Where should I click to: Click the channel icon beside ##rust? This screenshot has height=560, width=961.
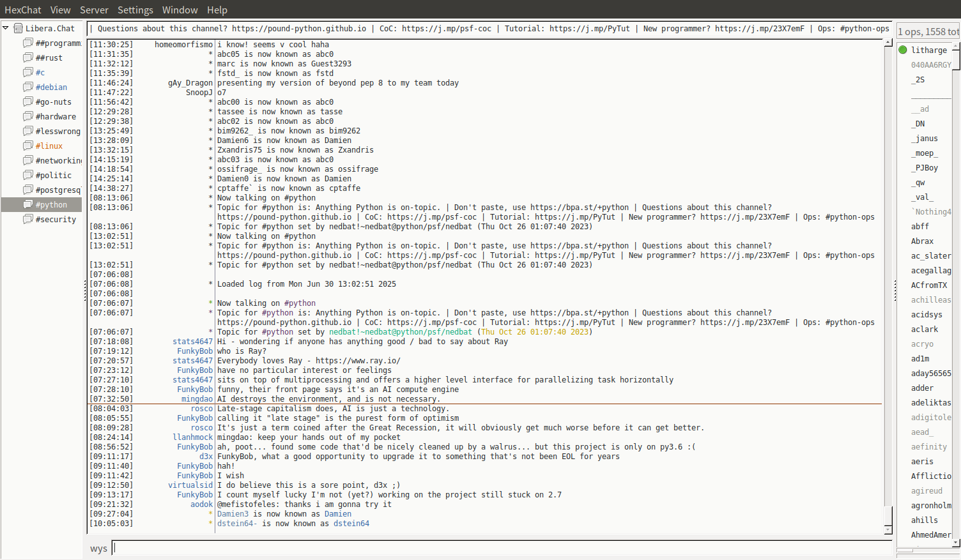click(x=27, y=57)
